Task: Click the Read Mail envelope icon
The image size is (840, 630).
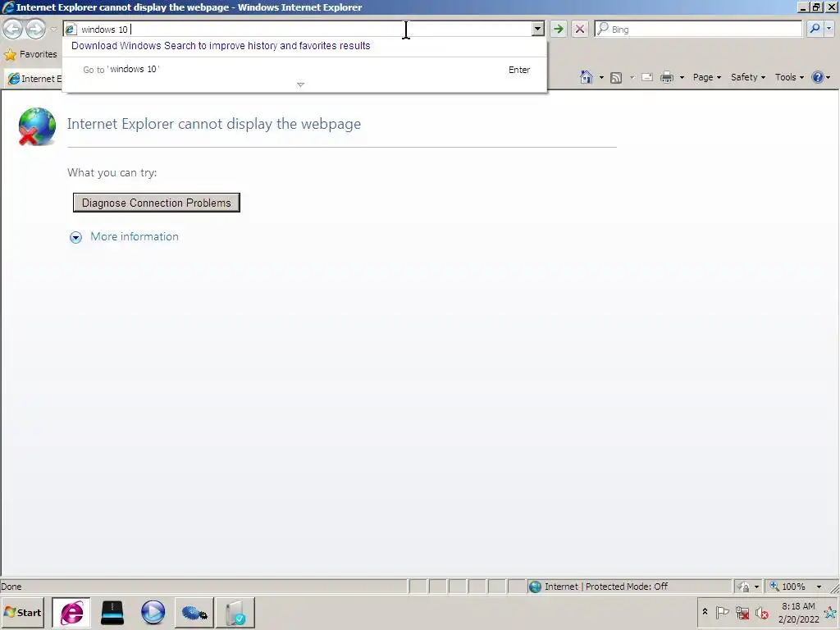Action: coord(647,77)
